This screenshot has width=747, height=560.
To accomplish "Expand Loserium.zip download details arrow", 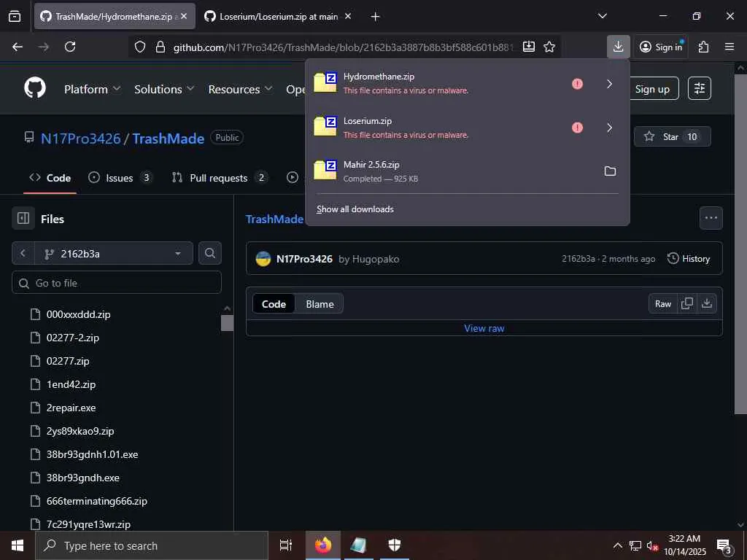I will point(609,128).
